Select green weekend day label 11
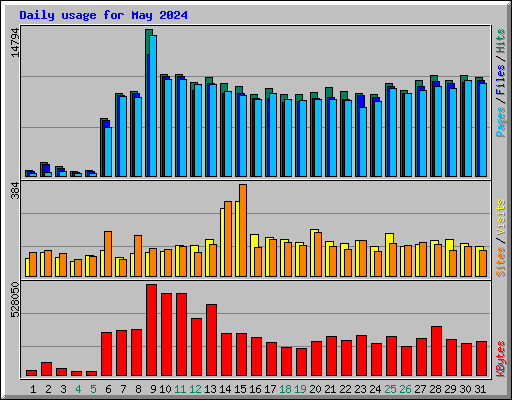 [180, 389]
